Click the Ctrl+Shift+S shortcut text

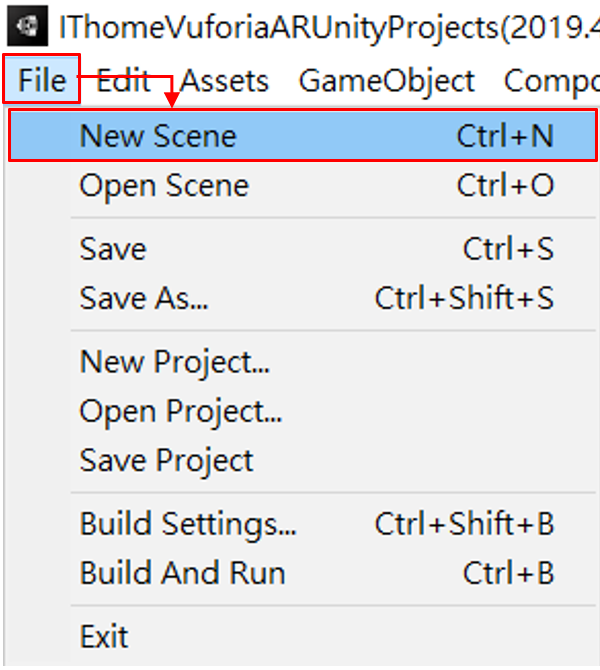coord(464,298)
